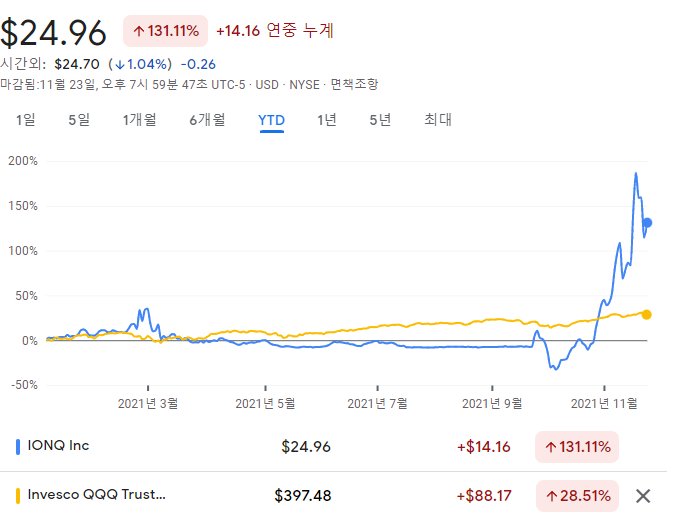Click the +14.16 연중 누계 text
This screenshot has height=517, width=675.
[275, 31]
